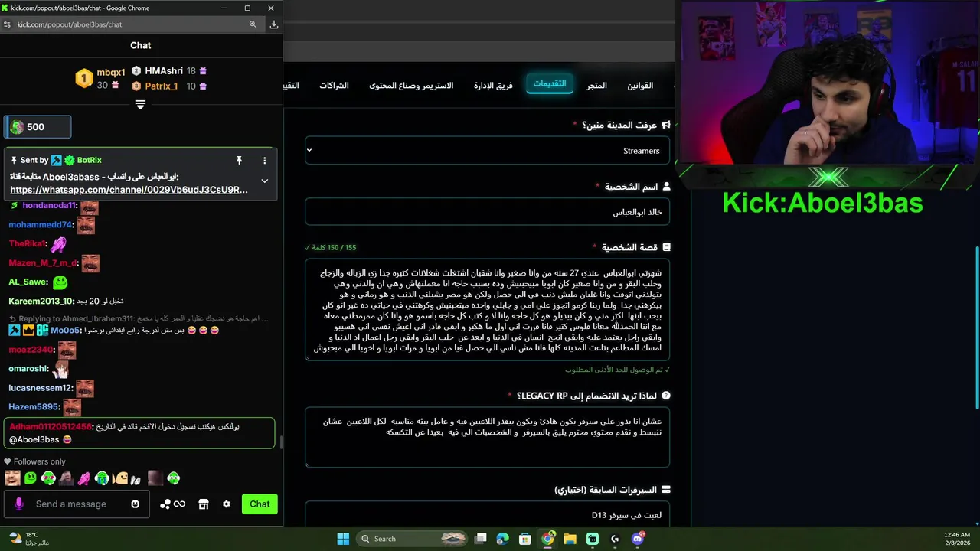Open the weather widget showing 18°C

[29, 539]
